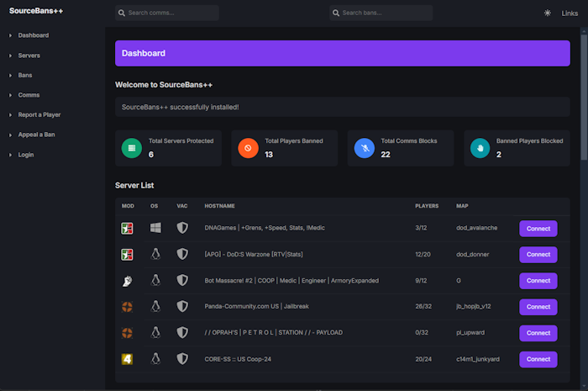Click the DNAGames server mod icon
Viewport: 588px width, 391px height.
[x=127, y=228]
